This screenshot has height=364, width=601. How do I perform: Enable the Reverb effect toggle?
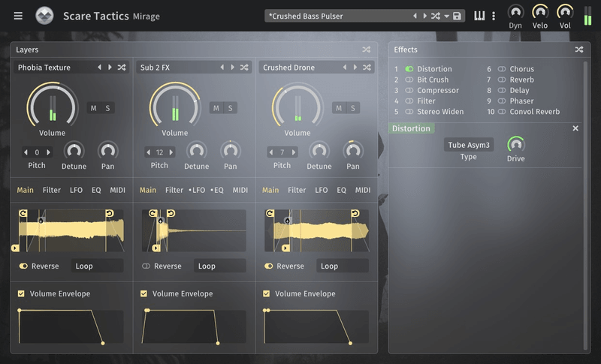click(502, 80)
